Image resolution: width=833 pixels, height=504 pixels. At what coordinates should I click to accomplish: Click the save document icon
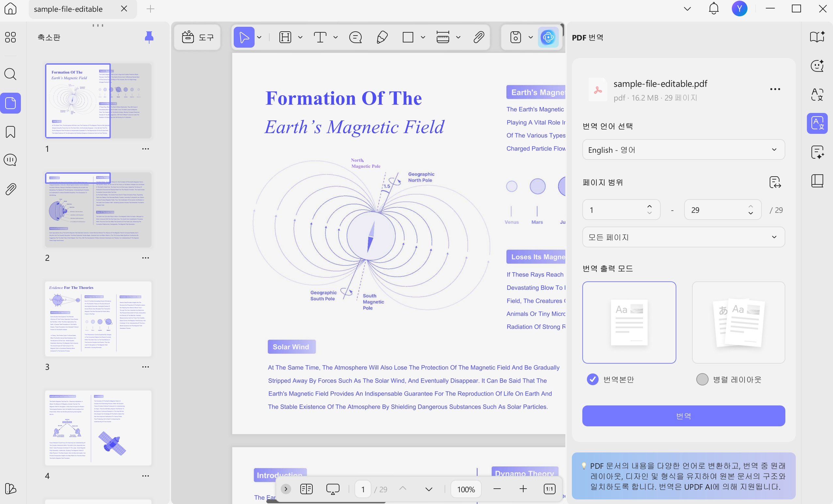515,37
